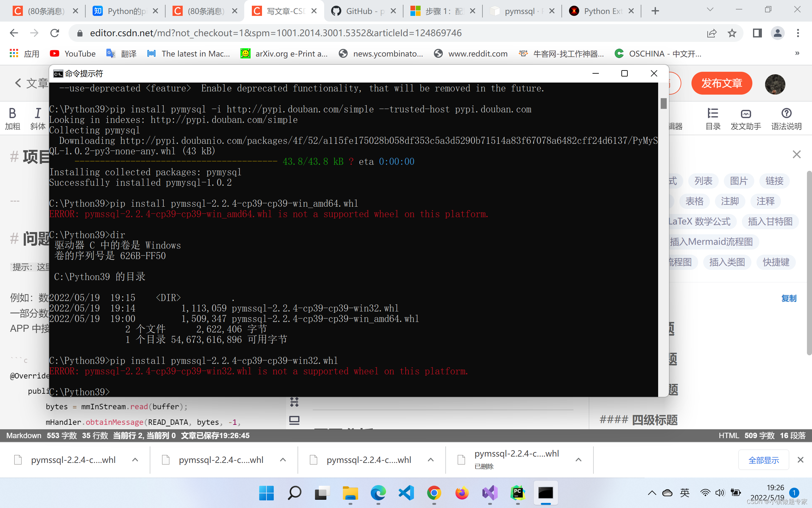Apply italic formatting (斜体) in editor

click(x=37, y=119)
